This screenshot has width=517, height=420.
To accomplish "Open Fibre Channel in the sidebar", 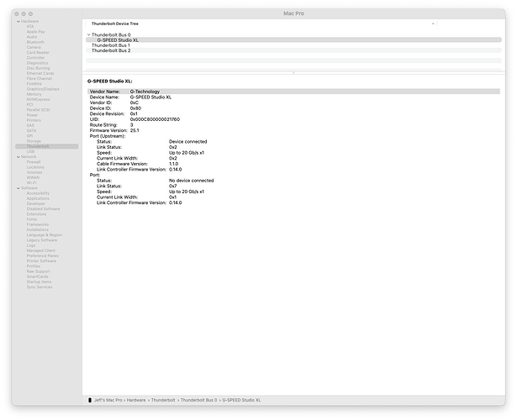I will [40, 79].
